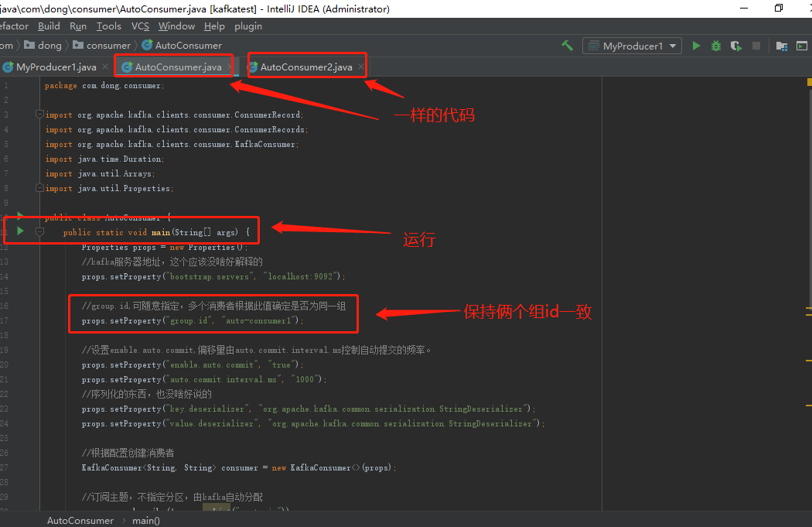Click the run gutter arrow beside class AutoConsumer
The image size is (812, 527).
pyautogui.click(x=20, y=214)
